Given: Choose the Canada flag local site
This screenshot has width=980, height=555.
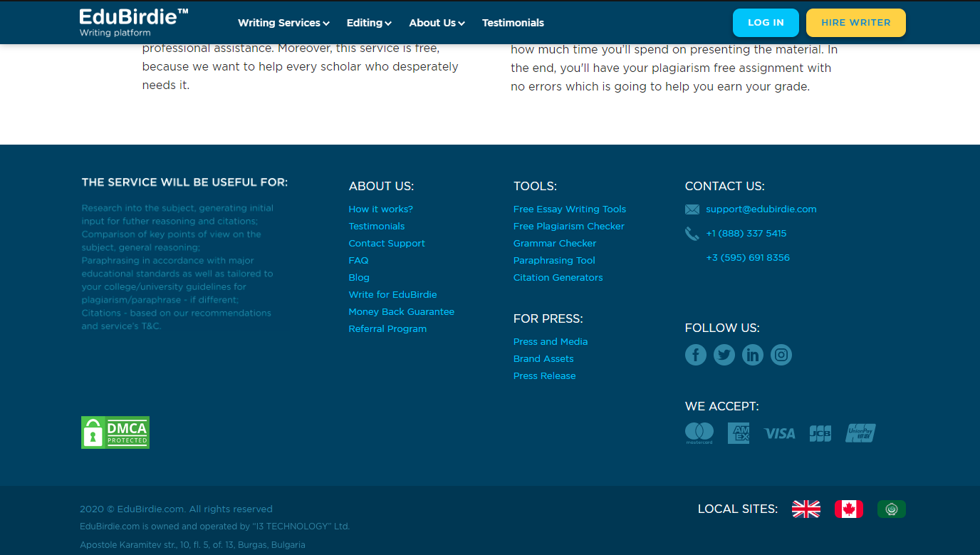Looking at the screenshot, I should [x=849, y=509].
